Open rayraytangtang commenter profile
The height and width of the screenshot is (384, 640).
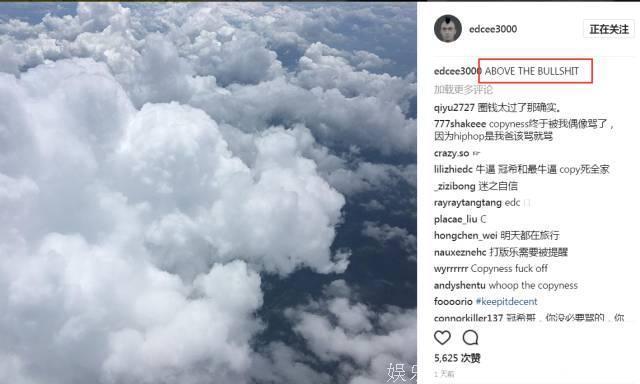(x=468, y=203)
